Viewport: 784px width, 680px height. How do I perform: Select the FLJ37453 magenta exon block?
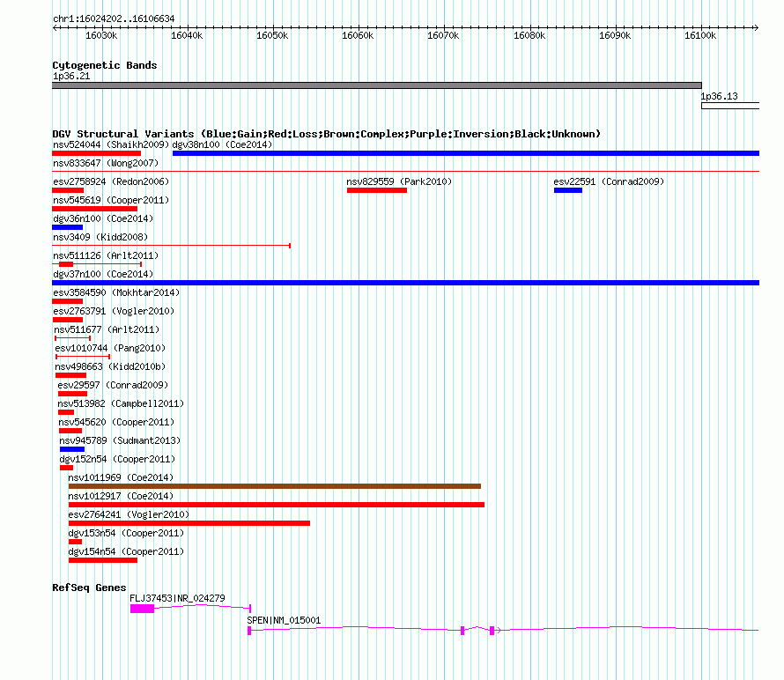click(x=142, y=609)
